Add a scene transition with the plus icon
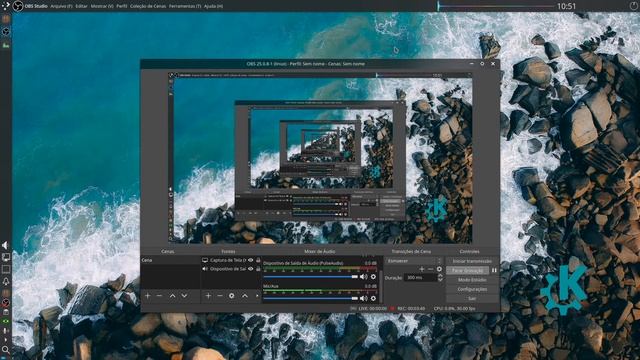 pos(422,269)
